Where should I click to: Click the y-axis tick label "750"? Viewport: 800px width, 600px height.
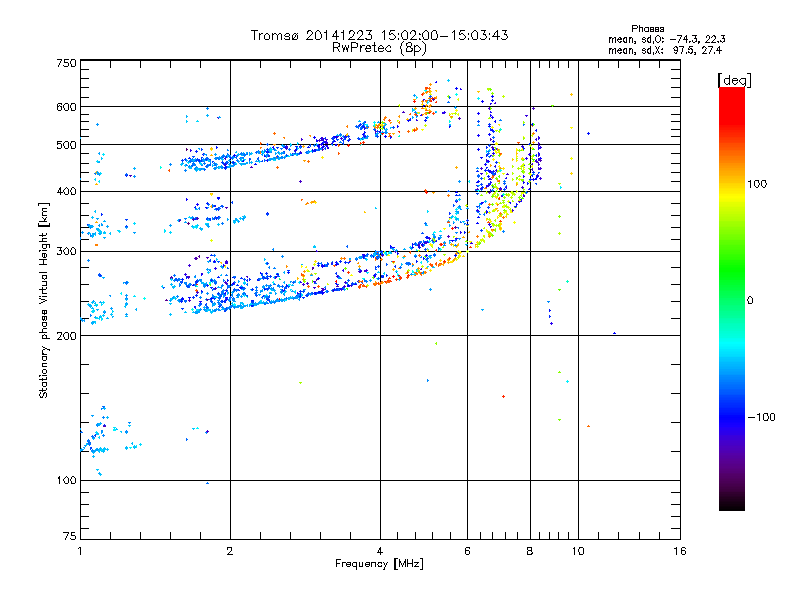pos(67,63)
